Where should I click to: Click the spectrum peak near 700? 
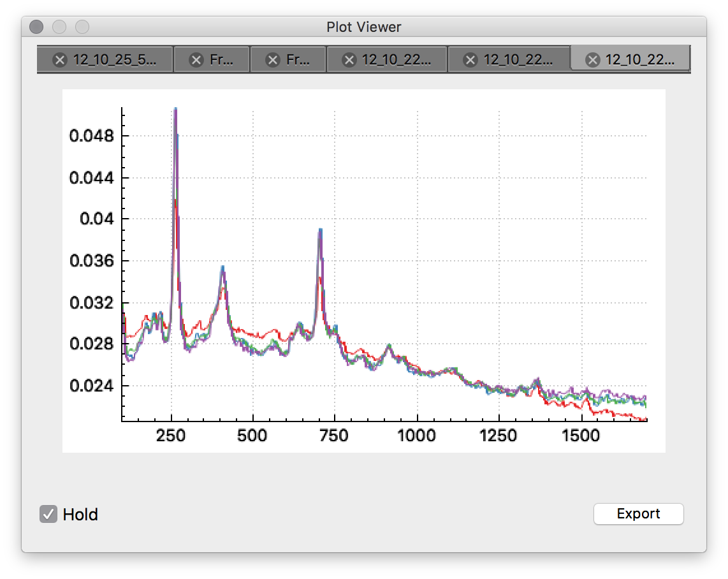321,231
